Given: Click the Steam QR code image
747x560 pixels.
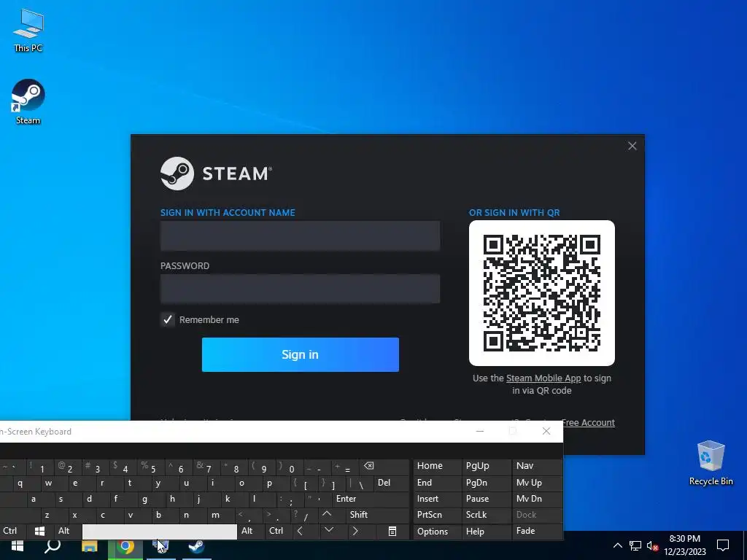Looking at the screenshot, I should point(542,293).
